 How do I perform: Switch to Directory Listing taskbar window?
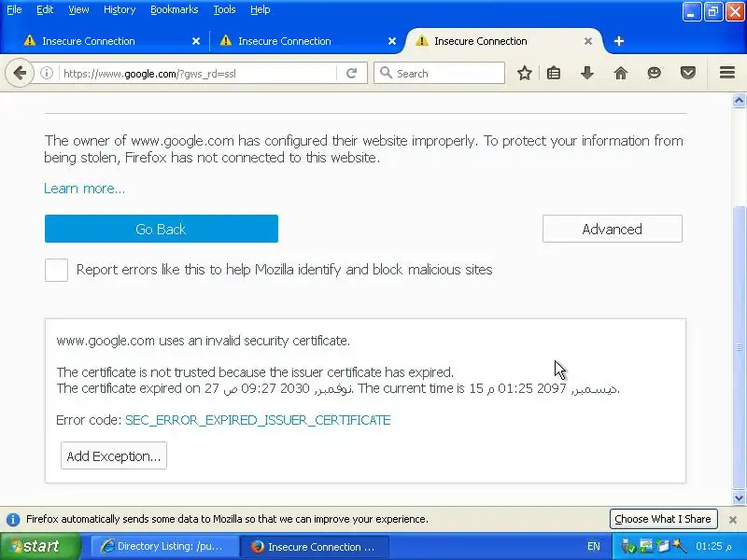(163, 547)
